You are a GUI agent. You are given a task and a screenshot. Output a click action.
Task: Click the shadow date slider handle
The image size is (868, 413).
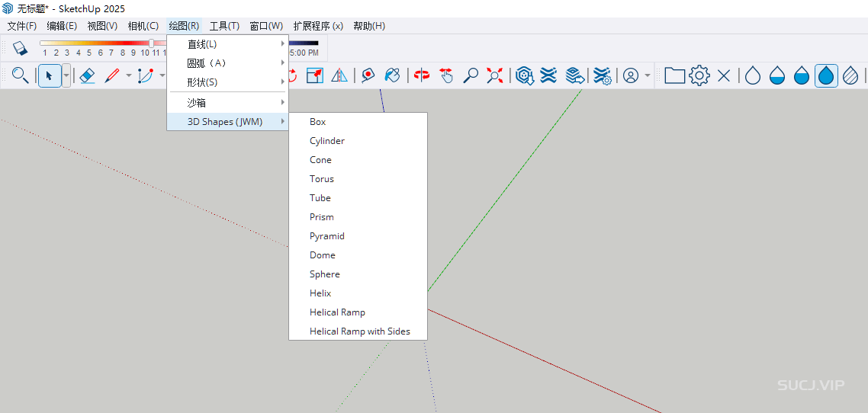tap(152, 43)
